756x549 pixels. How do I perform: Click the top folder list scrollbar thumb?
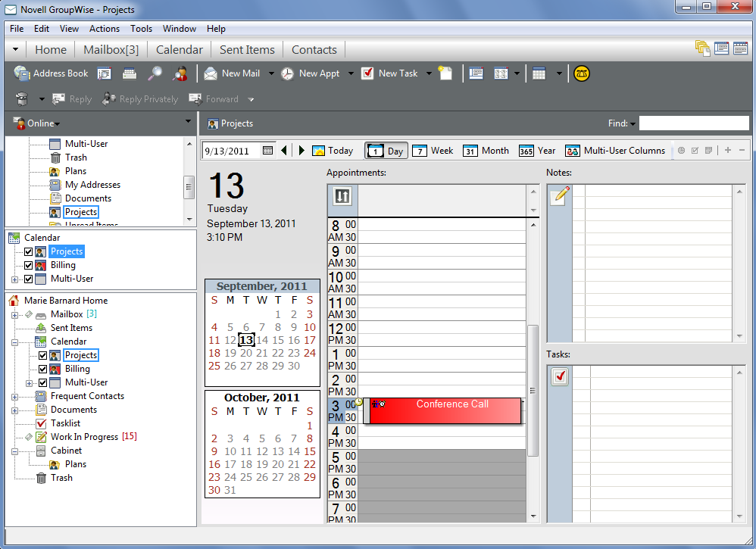point(189,188)
